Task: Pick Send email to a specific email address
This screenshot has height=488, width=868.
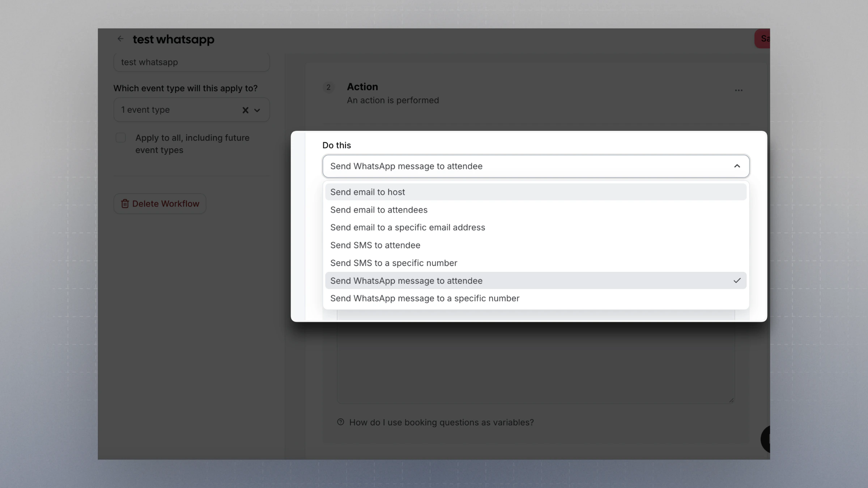Action: click(408, 227)
